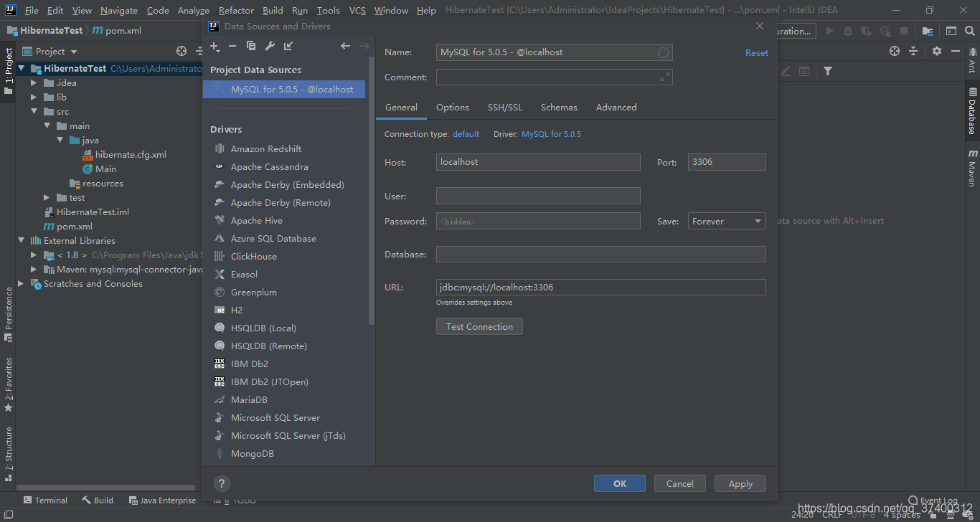Collapse the HibernateTest project root
This screenshot has width=980, height=522.
coord(21,69)
